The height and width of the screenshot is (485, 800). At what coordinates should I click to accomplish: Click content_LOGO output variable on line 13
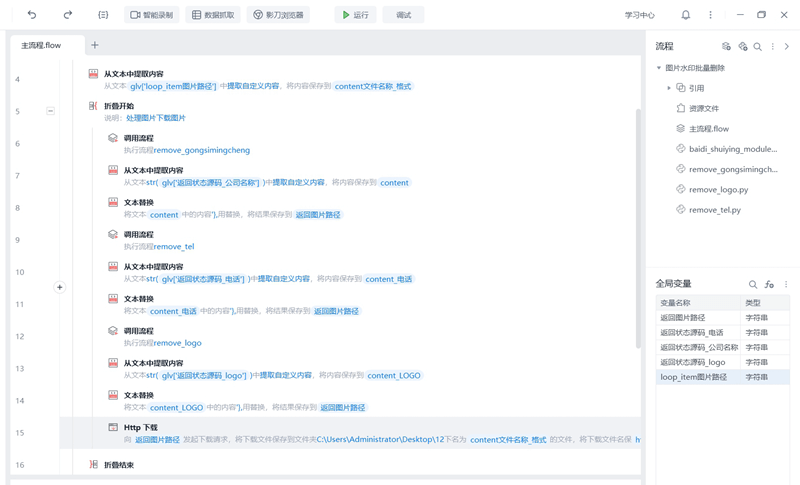pos(394,375)
